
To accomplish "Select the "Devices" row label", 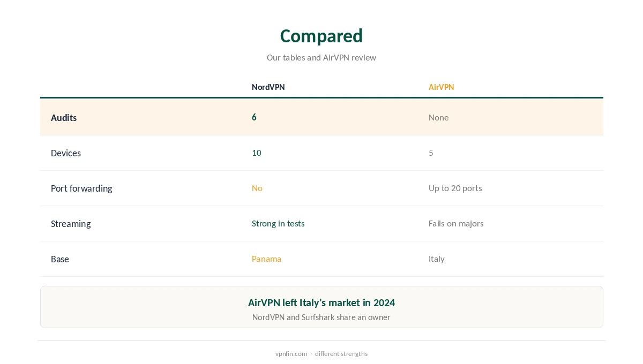I will pos(66,153).
